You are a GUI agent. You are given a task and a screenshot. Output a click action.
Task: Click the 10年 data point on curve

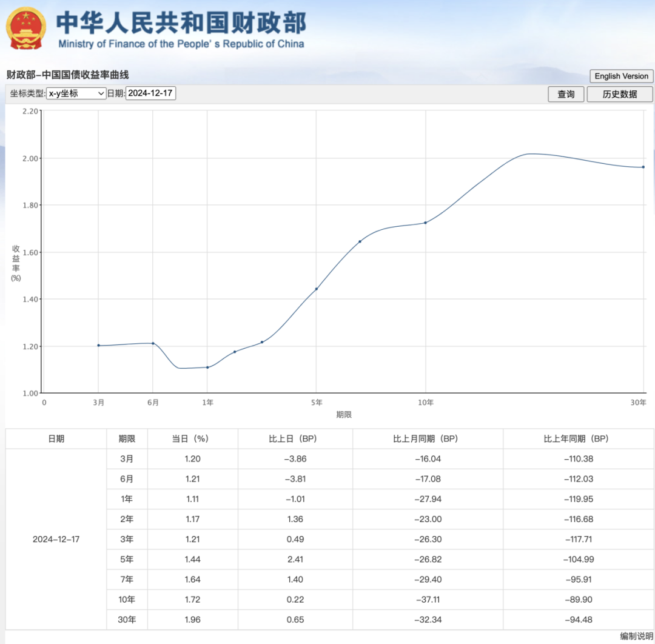click(425, 223)
